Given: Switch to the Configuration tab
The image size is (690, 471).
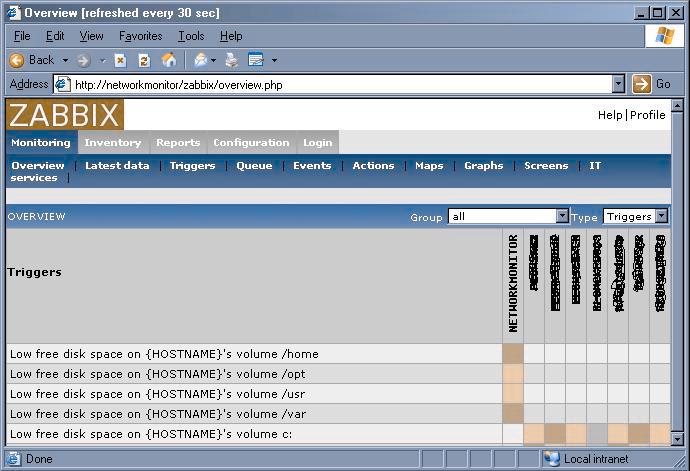Looking at the screenshot, I should pos(251,142).
